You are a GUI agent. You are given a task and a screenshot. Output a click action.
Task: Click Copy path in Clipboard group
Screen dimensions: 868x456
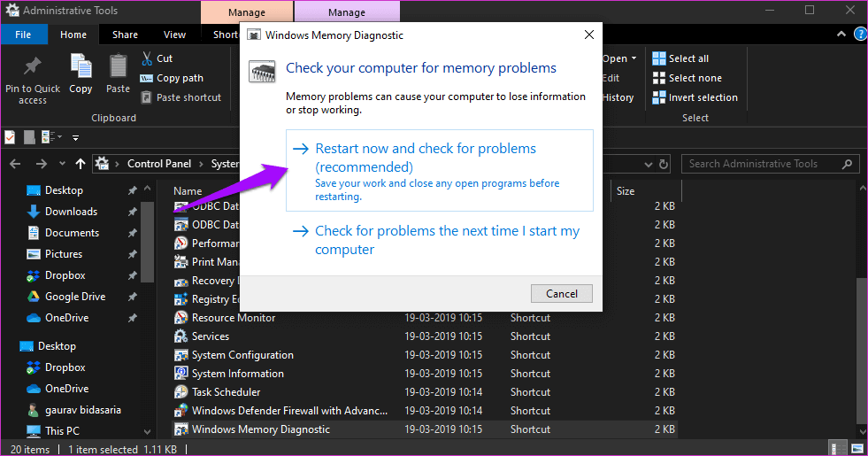point(173,78)
